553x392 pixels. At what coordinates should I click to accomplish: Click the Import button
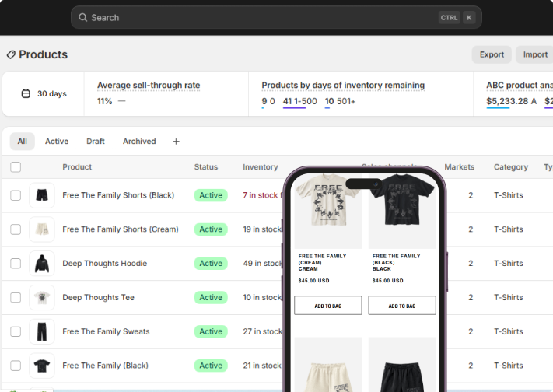534,54
